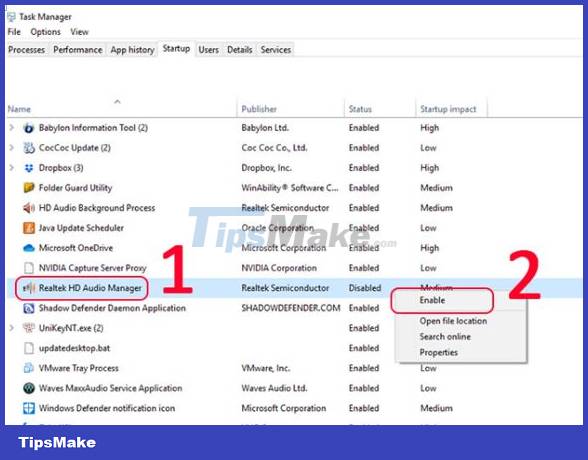This screenshot has width=588, height=460.
Task: Click the Waves MaxxAudio Service icon
Action: 29,388
